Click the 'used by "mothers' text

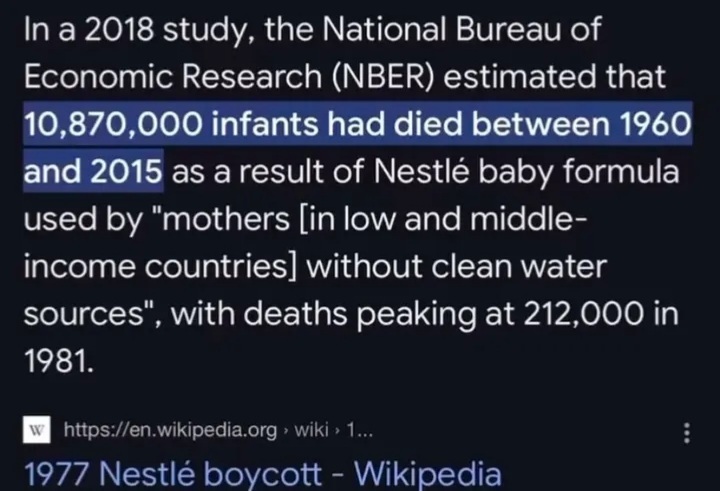tap(157, 219)
